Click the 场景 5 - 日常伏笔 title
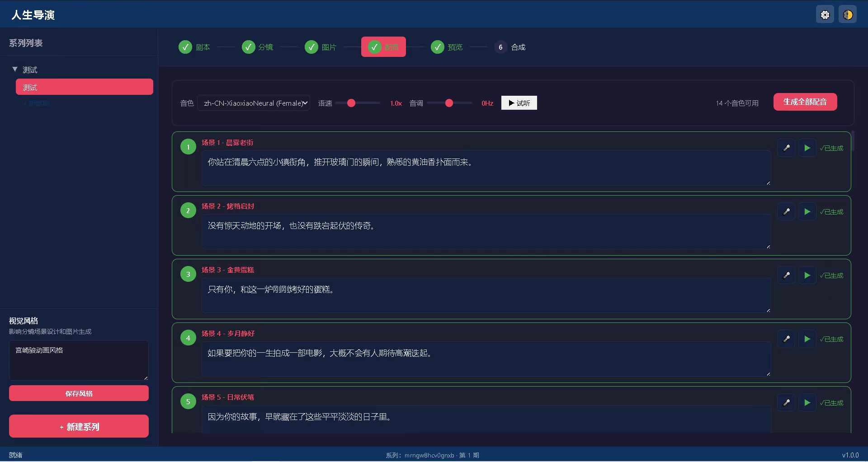 (228, 397)
